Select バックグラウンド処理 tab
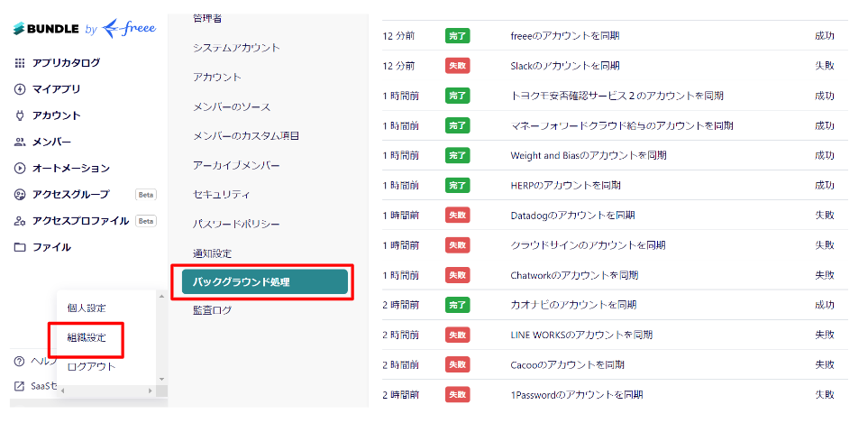Screen dimensions: 868x423 pyautogui.click(x=265, y=281)
